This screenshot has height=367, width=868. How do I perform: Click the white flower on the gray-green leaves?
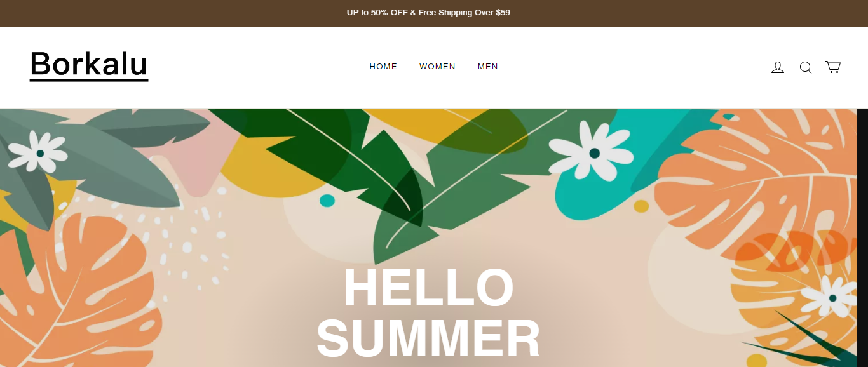pos(37,151)
